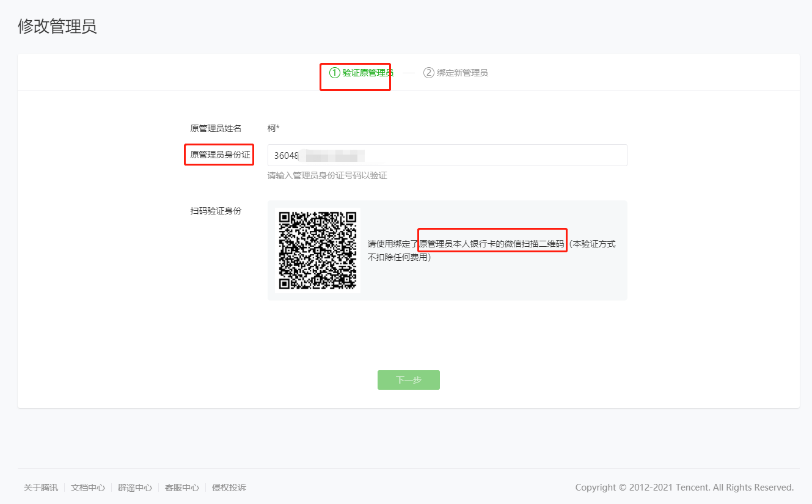Click the Copyright 2012-2021 Tencent text
The width and height of the screenshot is (812, 504).
(684, 488)
